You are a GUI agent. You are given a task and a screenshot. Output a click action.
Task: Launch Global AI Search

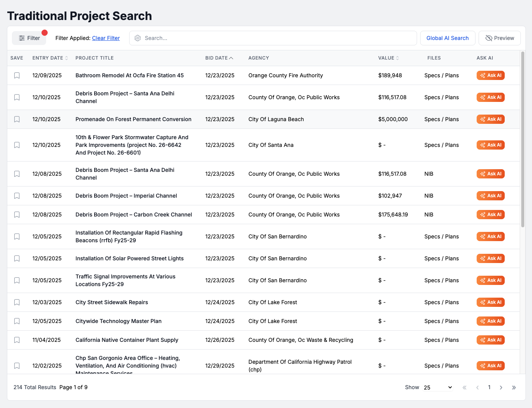click(447, 38)
